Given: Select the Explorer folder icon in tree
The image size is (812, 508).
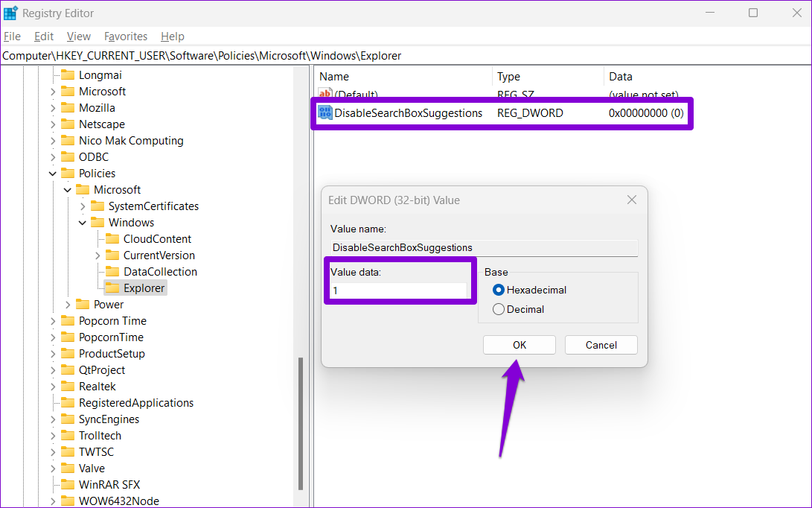Looking at the screenshot, I should coord(112,288).
